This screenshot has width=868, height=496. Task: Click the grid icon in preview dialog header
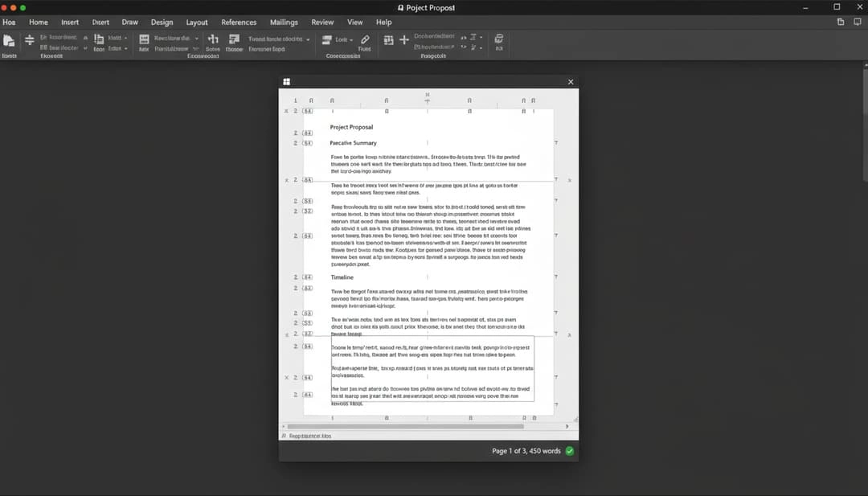click(286, 82)
